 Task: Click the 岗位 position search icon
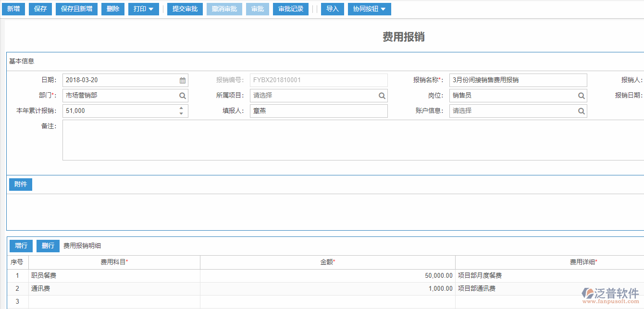(581, 95)
